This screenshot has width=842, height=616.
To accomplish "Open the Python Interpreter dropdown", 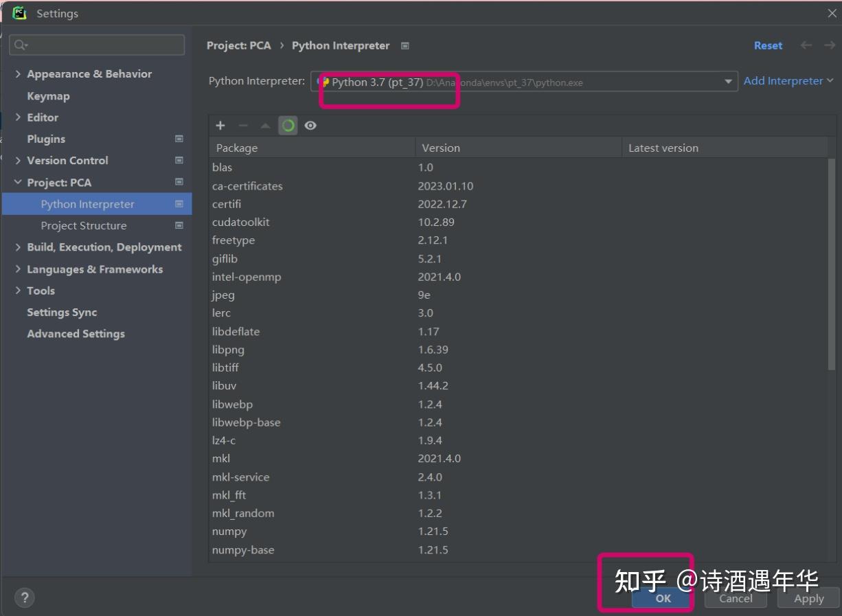I will point(728,80).
